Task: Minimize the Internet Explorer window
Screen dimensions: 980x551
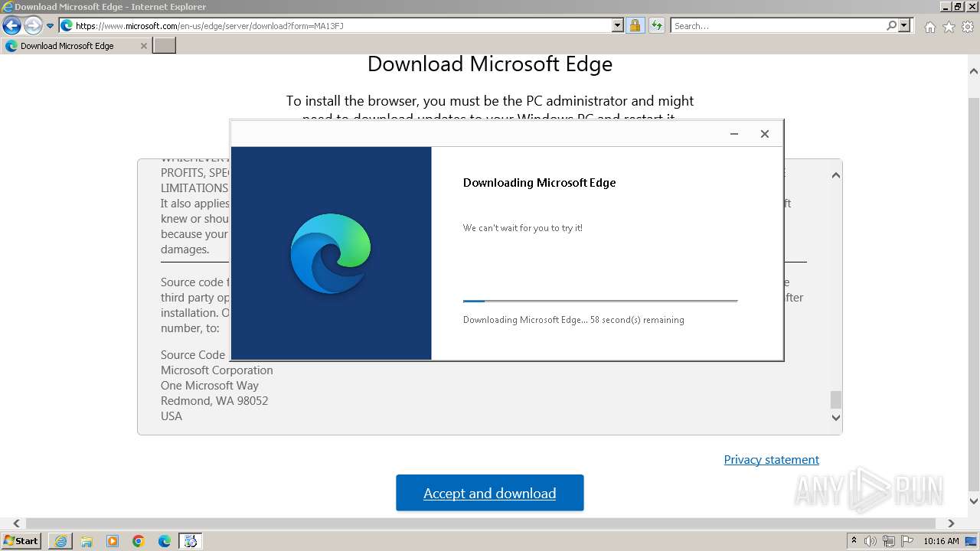Action: point(946,6)
